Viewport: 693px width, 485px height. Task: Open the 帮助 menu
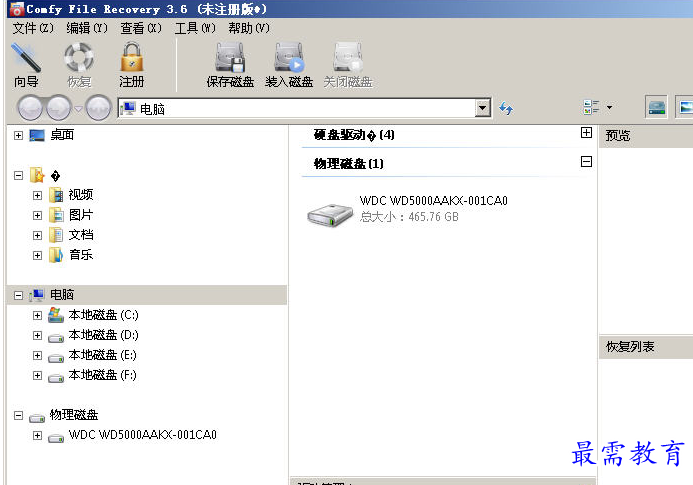pos(249,28)
